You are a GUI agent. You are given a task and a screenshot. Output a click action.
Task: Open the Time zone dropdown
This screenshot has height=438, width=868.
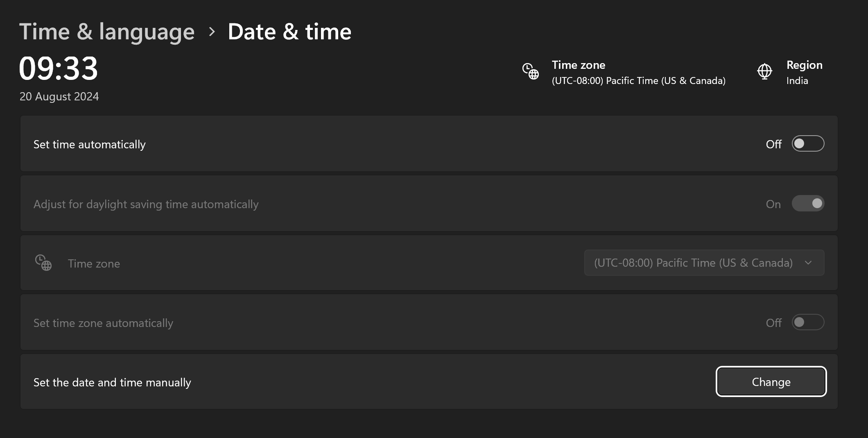click(x=704, y=263)
